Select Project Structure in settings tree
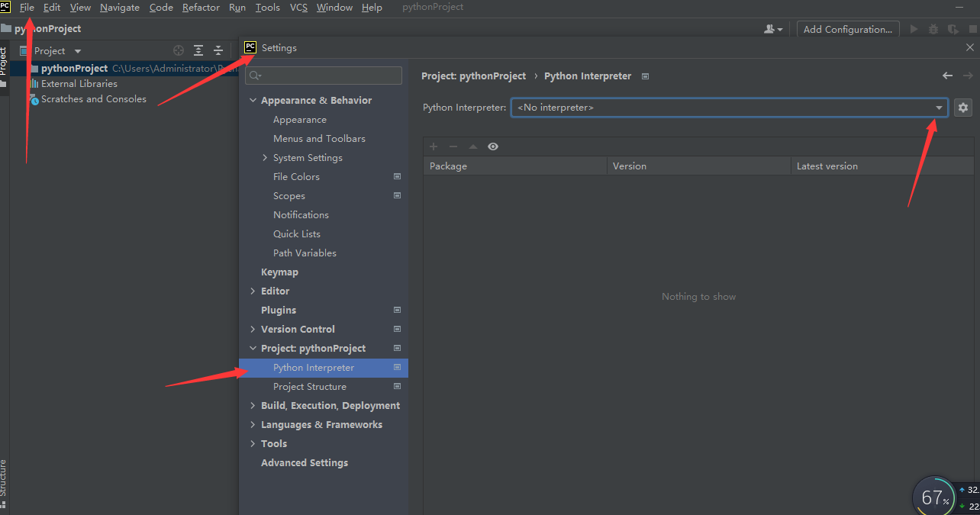This screenshot has height=515, width=980. coord(308,386)
